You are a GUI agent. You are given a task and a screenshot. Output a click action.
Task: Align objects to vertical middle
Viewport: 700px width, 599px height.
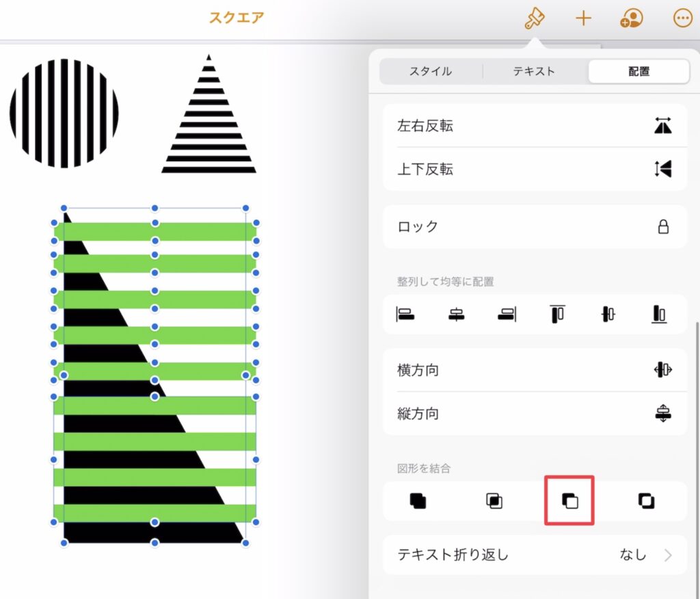pos(608,314)
